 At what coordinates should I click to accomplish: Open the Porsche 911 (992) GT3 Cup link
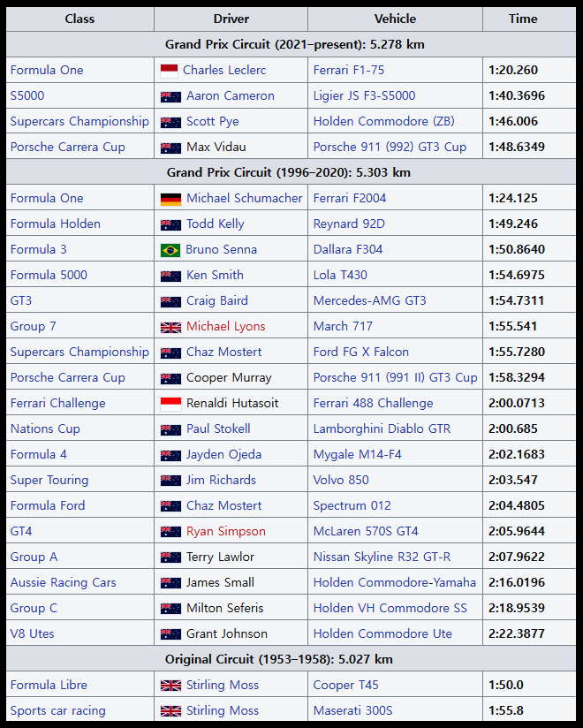point(390,147)
